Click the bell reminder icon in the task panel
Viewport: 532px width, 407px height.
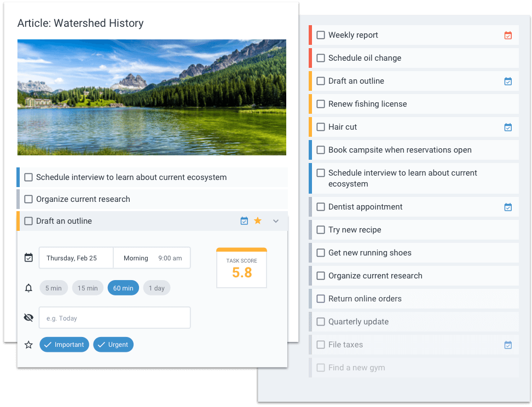coord(28,288)
